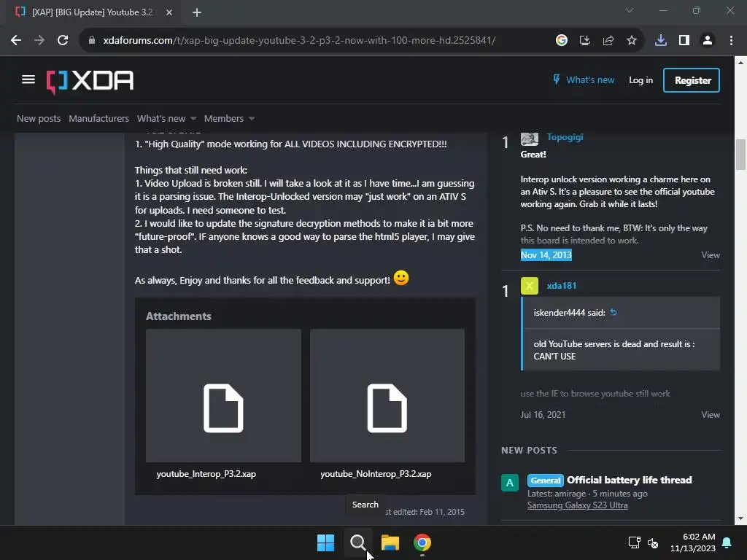This screenshot has height=560, width=747.
Task: View Topogigi's post
Action: [x=711, y=255]
